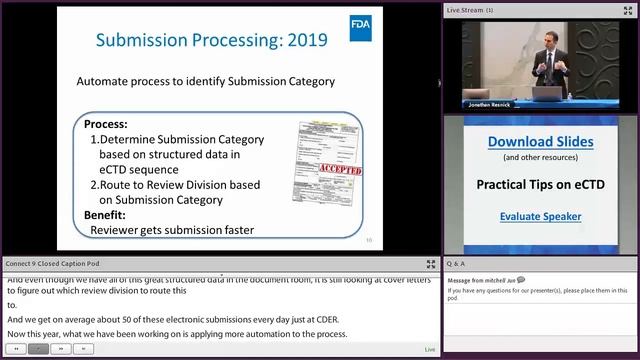The width and height of the screenshot is (640, 360).
Task: Click the caption forward button
Action: 61,349
